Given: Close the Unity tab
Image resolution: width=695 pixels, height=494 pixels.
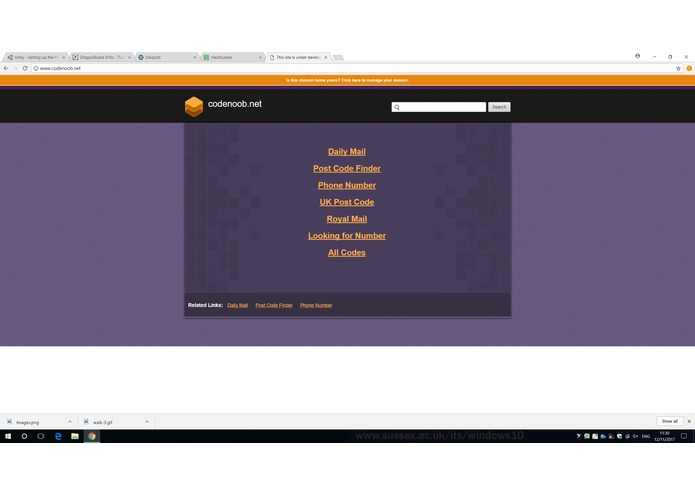Looking at the screenshot, I should tap(64, 58).
